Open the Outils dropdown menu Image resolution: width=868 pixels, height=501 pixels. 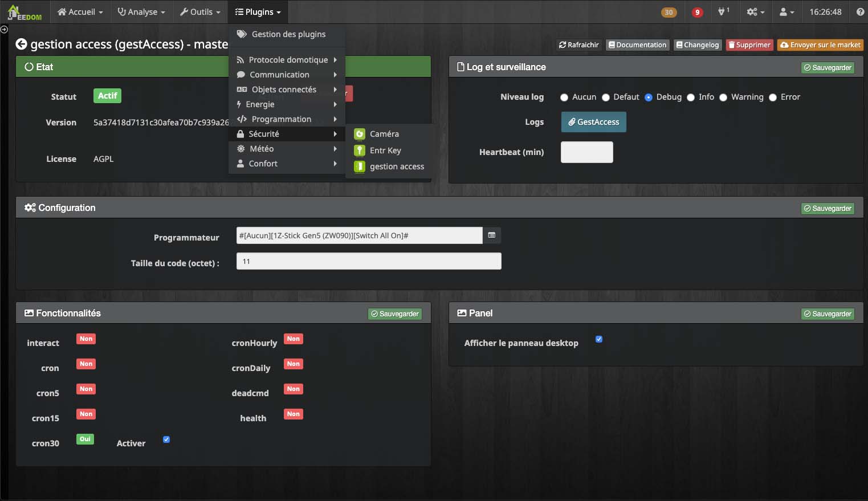coord(200,12)
